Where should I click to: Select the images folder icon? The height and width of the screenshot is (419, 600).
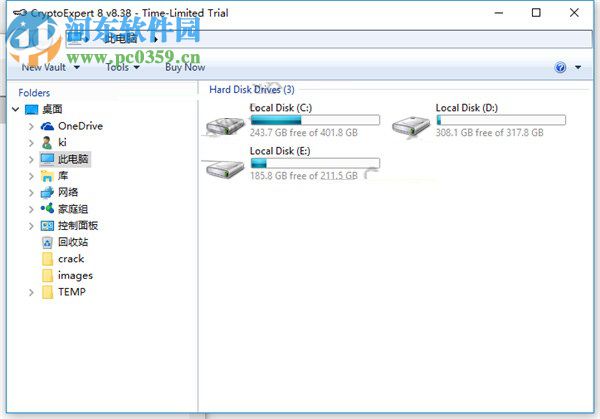click(x=47, y=276)
